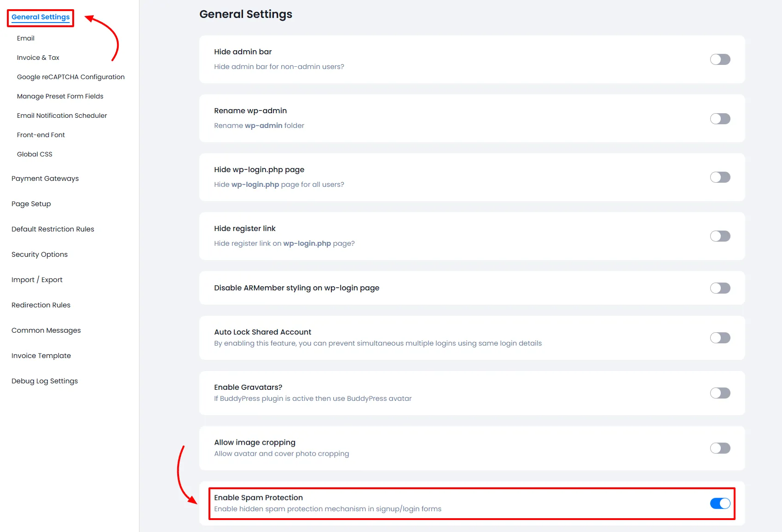Open Global CSS settings
The height and width of the screenshot is (532, 782).
click(34, 154)
